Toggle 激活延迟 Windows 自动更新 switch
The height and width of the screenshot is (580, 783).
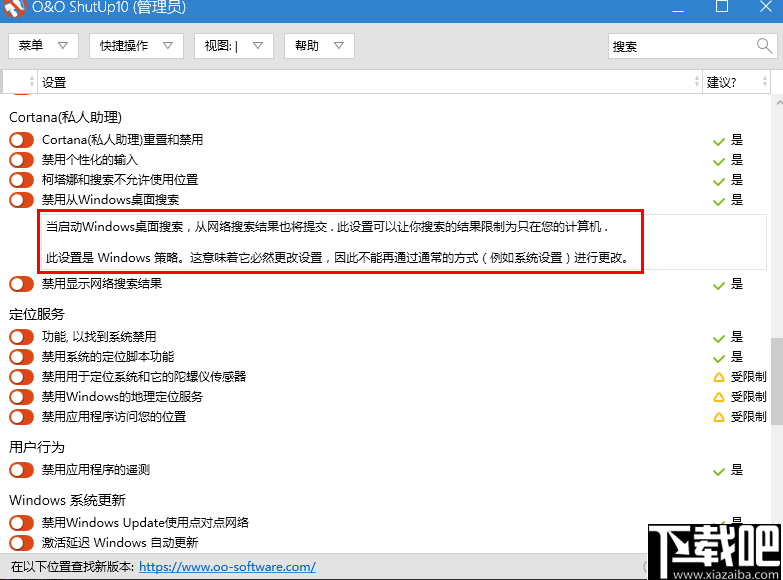21,543
